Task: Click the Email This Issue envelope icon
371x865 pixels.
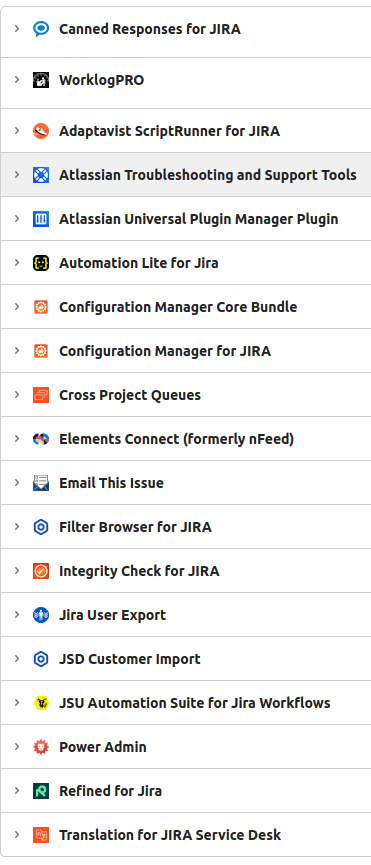Action: (41, 483)
